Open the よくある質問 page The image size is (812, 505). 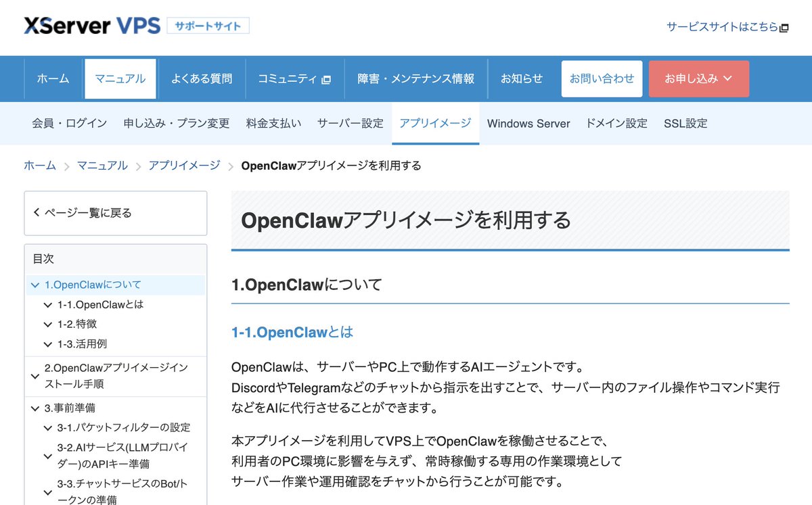(202, 78)
